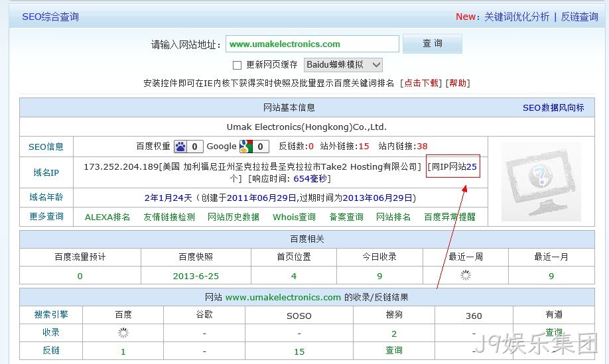Click the 同IP网站25 link
The image size is (609, 364).
click(x=454, y=167)
